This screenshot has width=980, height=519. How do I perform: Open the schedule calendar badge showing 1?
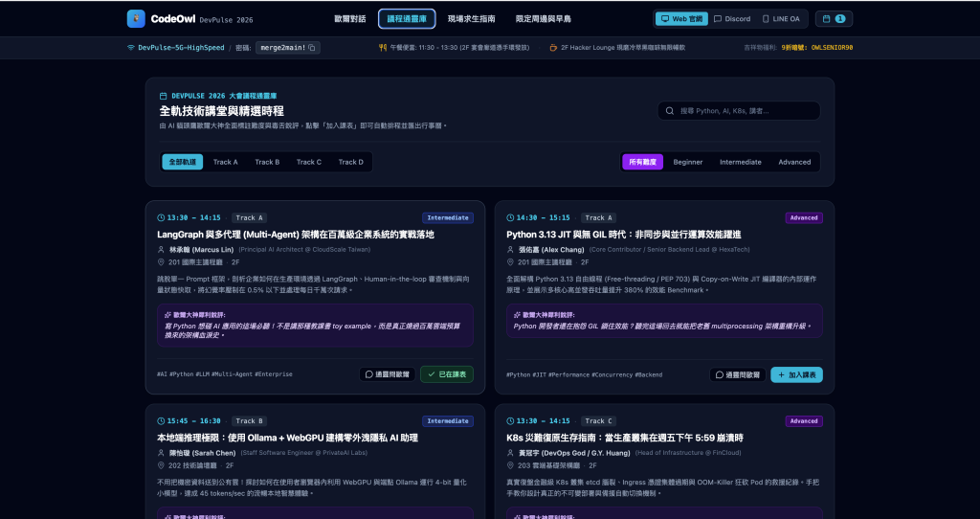834,19
